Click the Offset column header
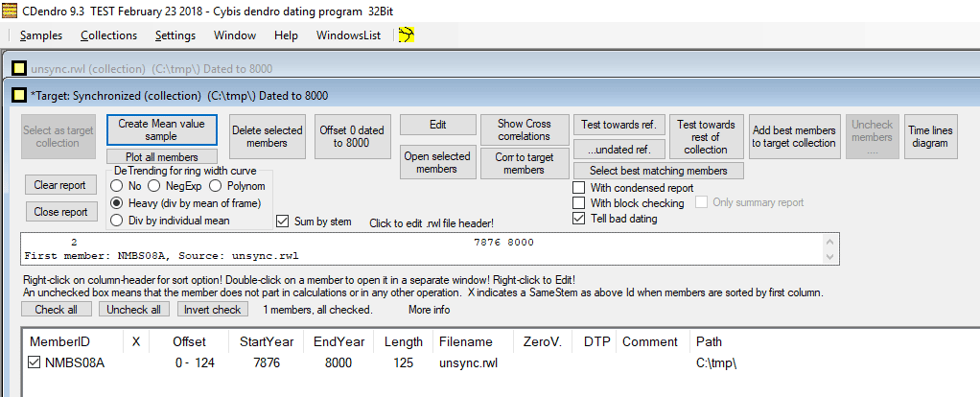980x397 pixels. pos(189,342)
